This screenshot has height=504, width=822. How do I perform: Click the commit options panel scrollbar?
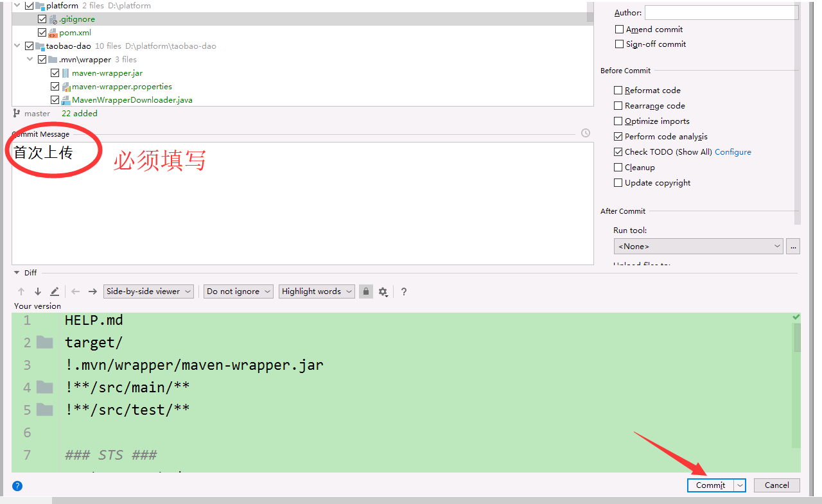(x=798, y=112)
